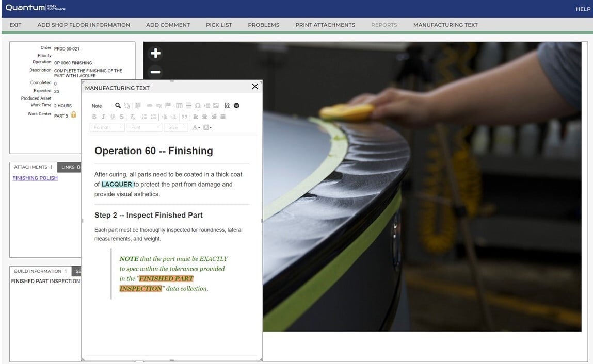
Task: Open the FINISHING POLISH attachment link
Action: click(x=35, y=177)
